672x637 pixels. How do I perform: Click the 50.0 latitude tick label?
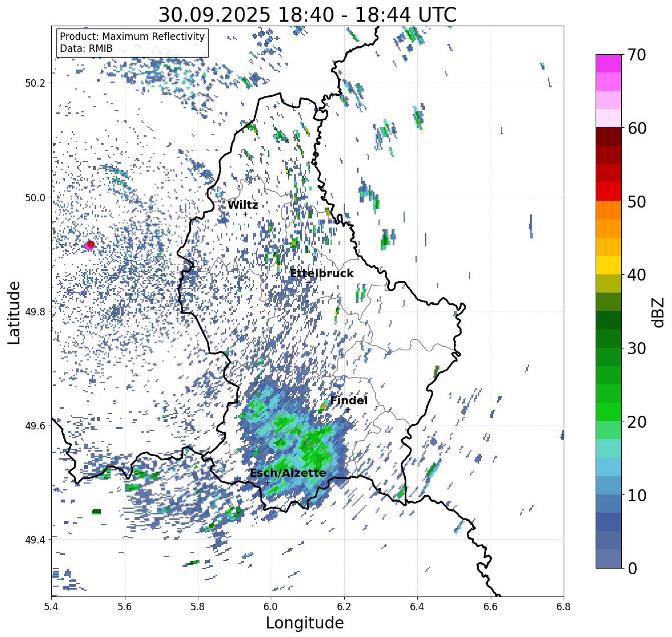(x=35, y=198)
